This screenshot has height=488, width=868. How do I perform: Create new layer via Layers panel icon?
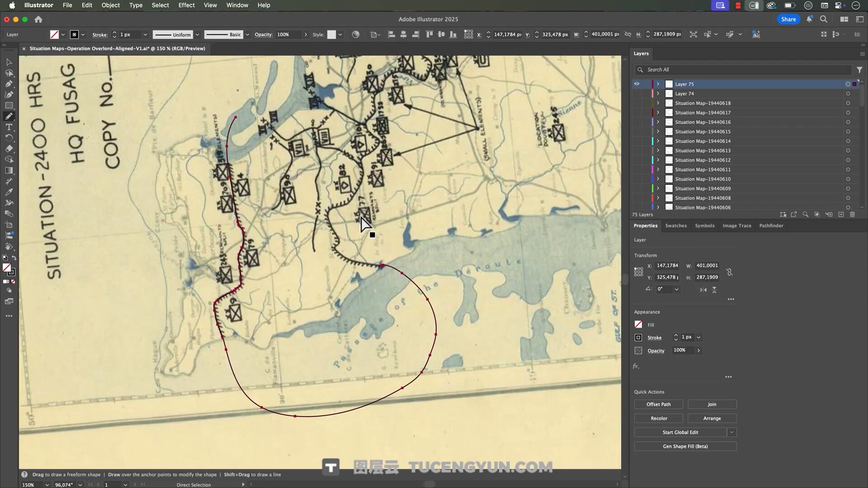pyautogui.click(x=841, y=215)
